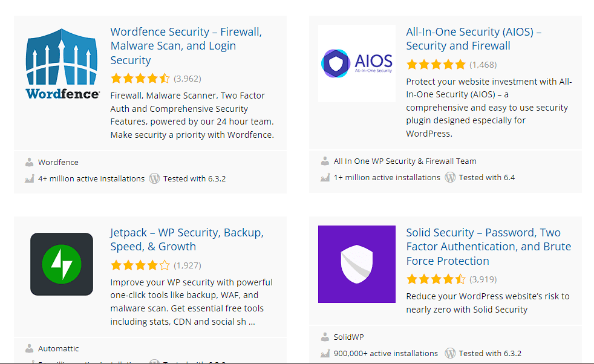This screenshot has height=364, width=594.
Task: Click the Automattic author name
Action: click(58, 348)
